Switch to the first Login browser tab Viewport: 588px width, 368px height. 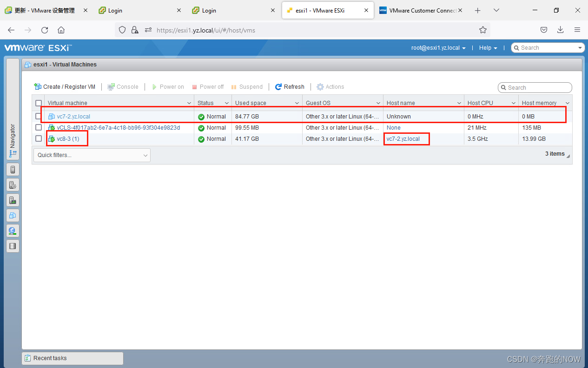(x=115, y=10)
